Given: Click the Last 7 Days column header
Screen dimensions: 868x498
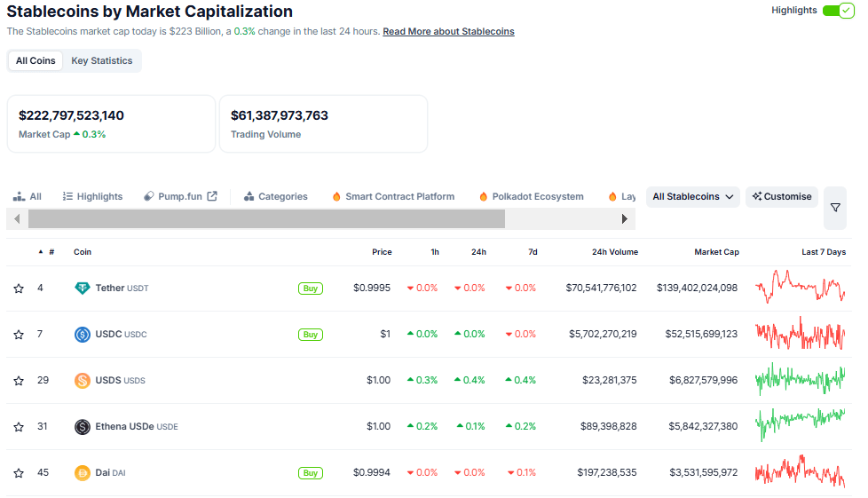Looking at the screenshot, I should 824,252.
